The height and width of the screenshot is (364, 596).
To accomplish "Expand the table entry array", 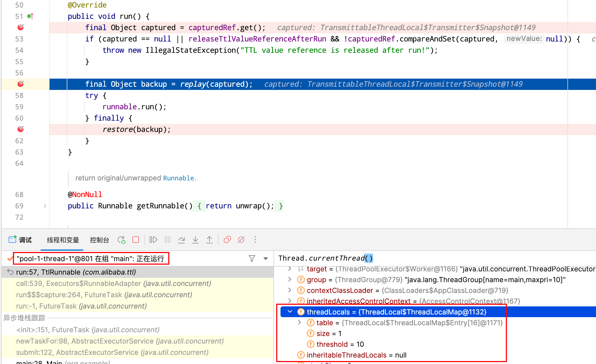I will pyautogui.click(x=299, y=323).
